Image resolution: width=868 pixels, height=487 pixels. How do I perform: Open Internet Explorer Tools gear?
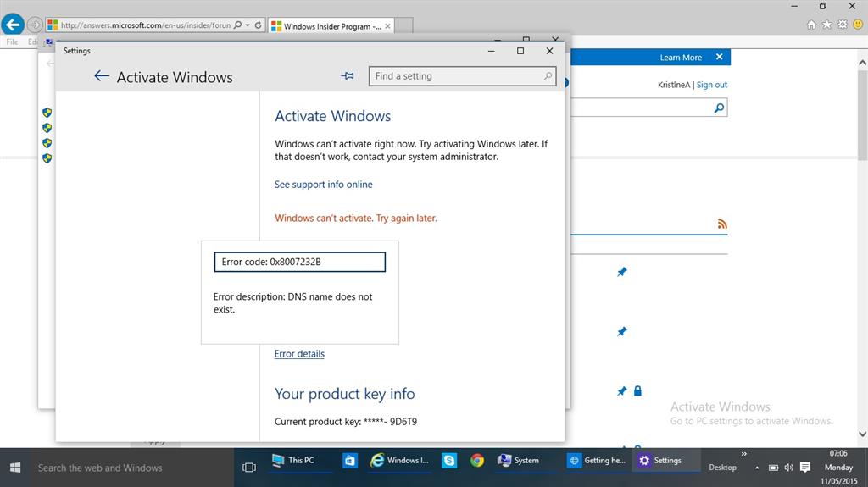[843, 25]
